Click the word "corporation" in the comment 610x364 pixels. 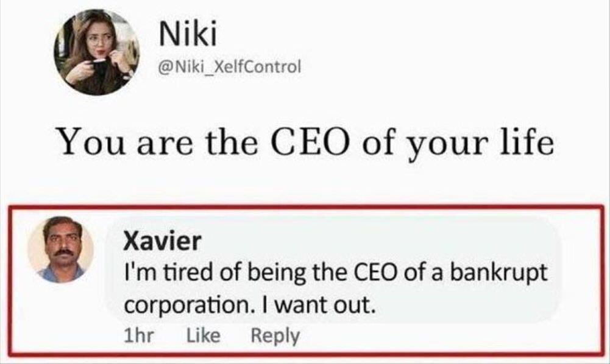click(185, 304)
